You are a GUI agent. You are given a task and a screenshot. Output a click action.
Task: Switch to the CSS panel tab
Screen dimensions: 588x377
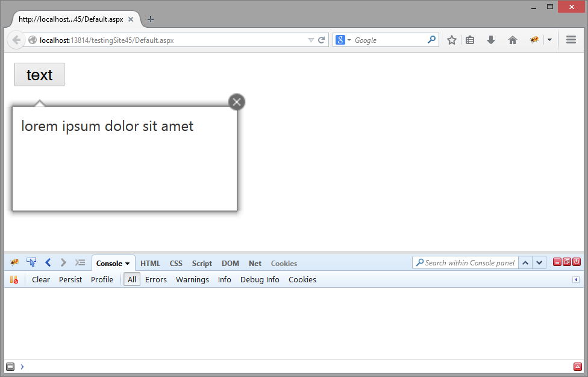(176, 264)
